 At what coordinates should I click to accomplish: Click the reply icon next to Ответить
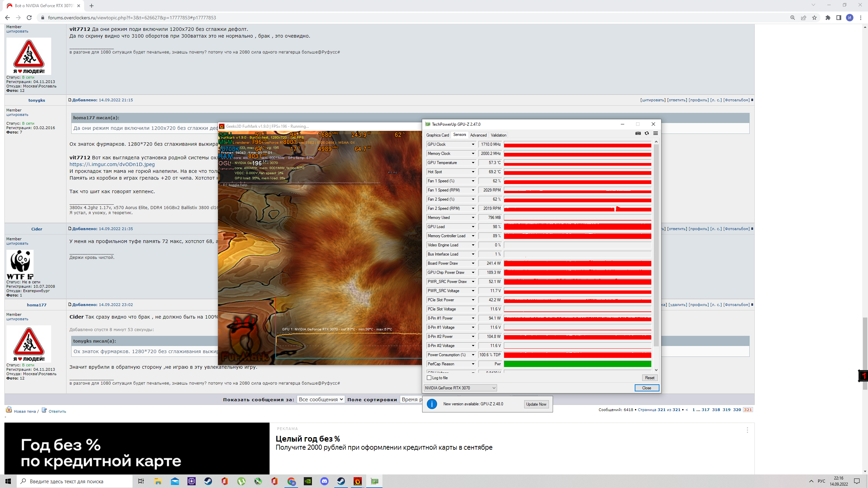coord(44,410)
